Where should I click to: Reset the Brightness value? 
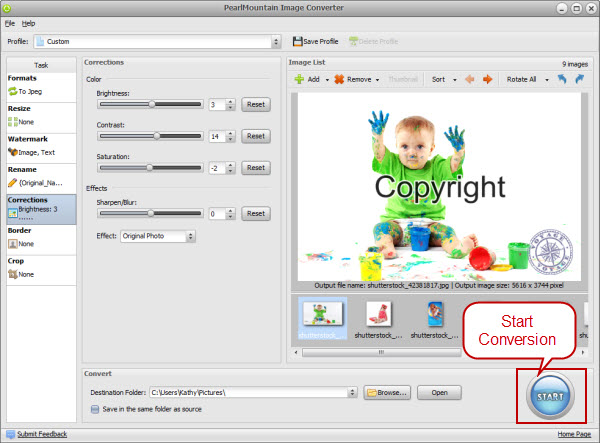coord(255,104)
